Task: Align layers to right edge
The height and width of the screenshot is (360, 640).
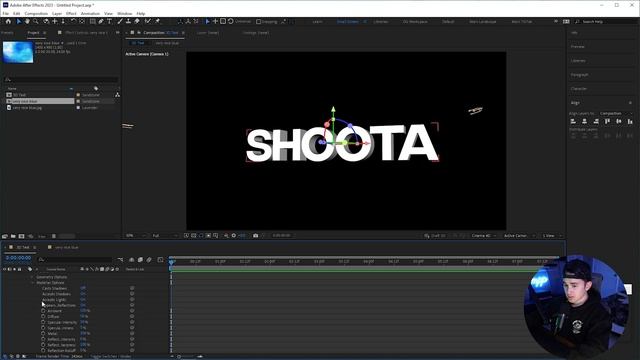Action: point(596,121)
